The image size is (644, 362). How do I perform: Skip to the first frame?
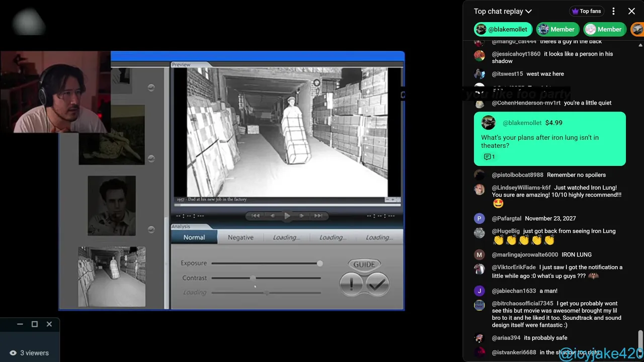point(256,216)
